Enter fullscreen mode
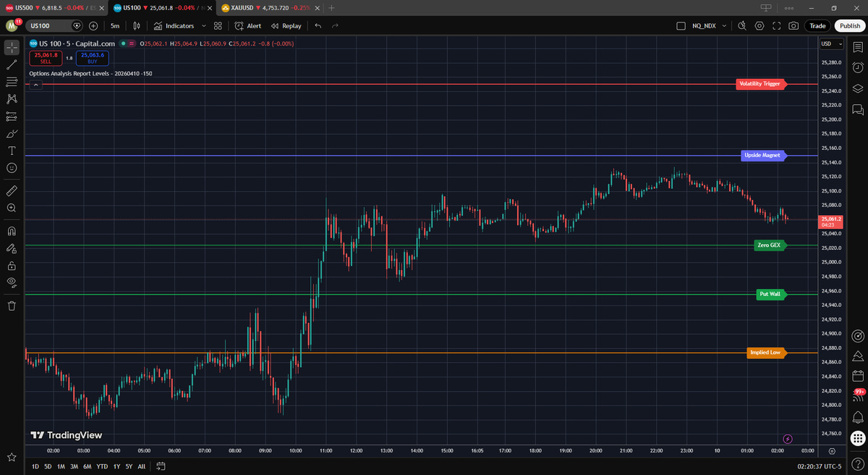Image resolution: width=868 pixels, height=475 pixels. tap(777, 26)
